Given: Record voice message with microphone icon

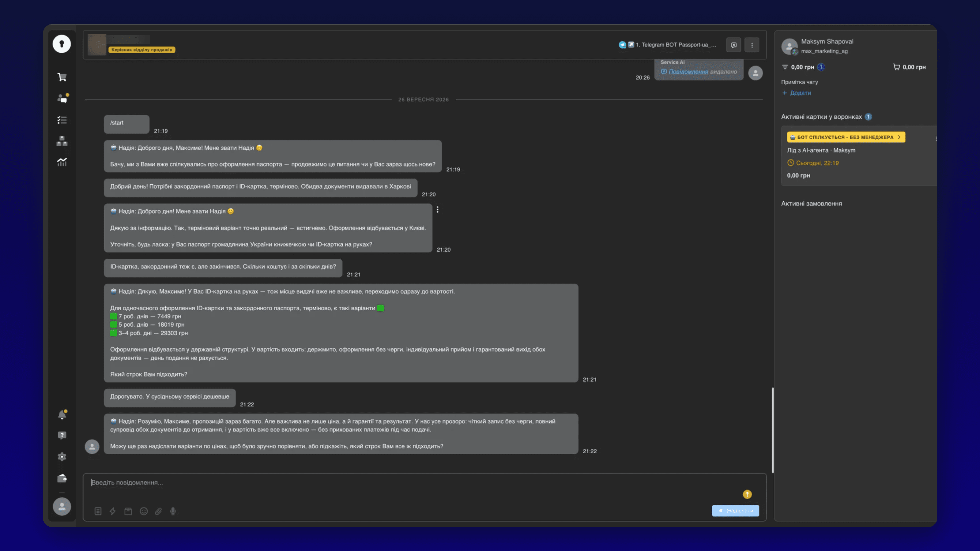Looking at the screenshot, I should pos(173,511).
